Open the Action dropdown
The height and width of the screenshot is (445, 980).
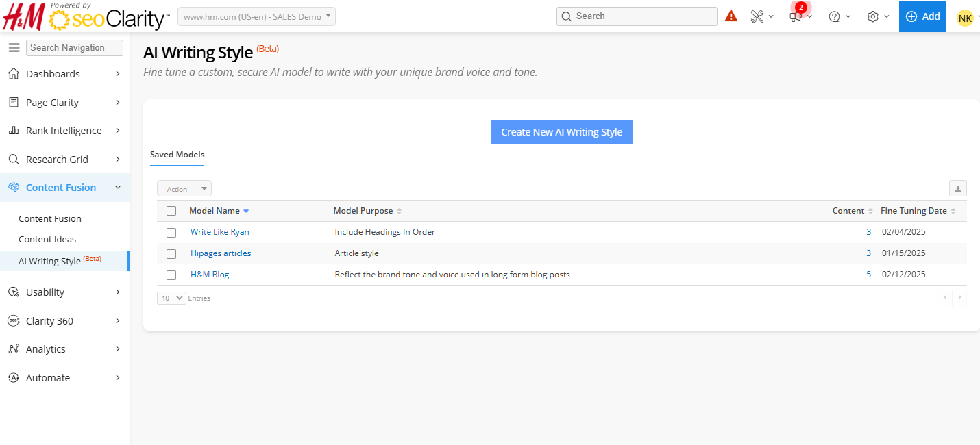pyautogui.click(x=184, y=189)
